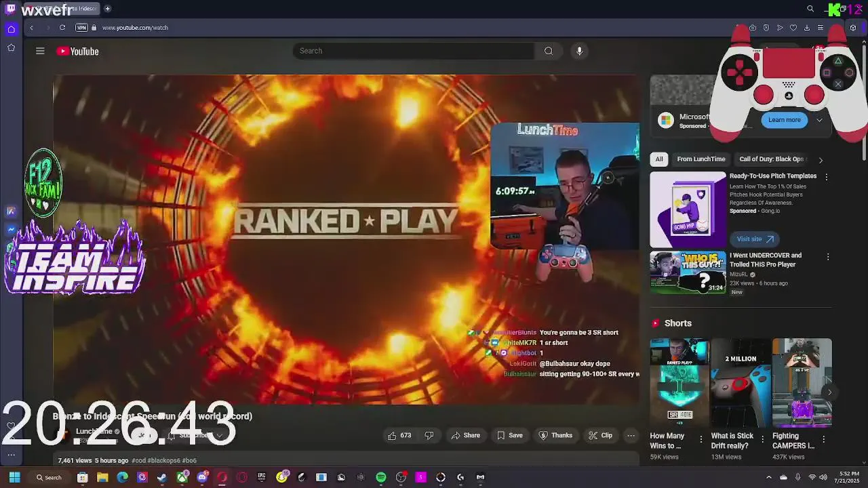Open the ad blocker shield icon

tap(766, 28)
